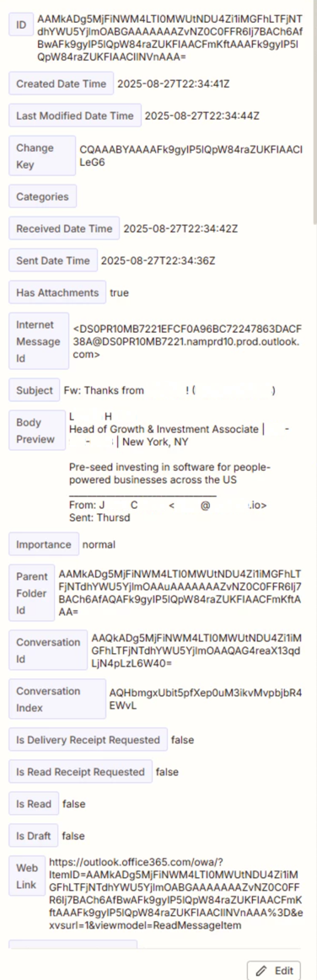Select the Sent Date Time label
This screenshot has height=980, width=317.
[53, 260]
